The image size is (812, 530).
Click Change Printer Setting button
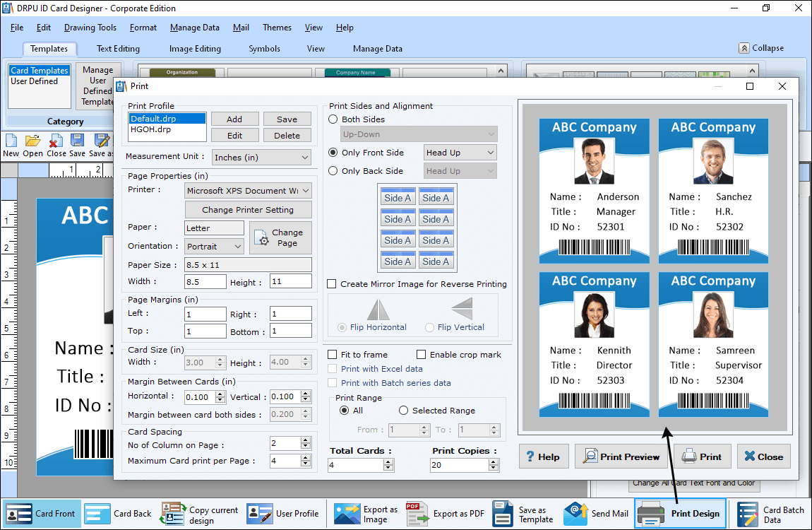pos(248,210)
